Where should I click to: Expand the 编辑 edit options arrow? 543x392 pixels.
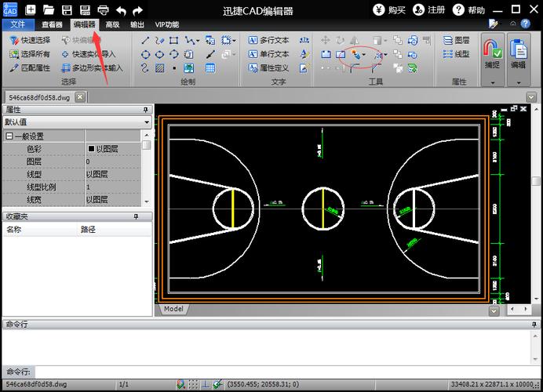click(519, 82)
